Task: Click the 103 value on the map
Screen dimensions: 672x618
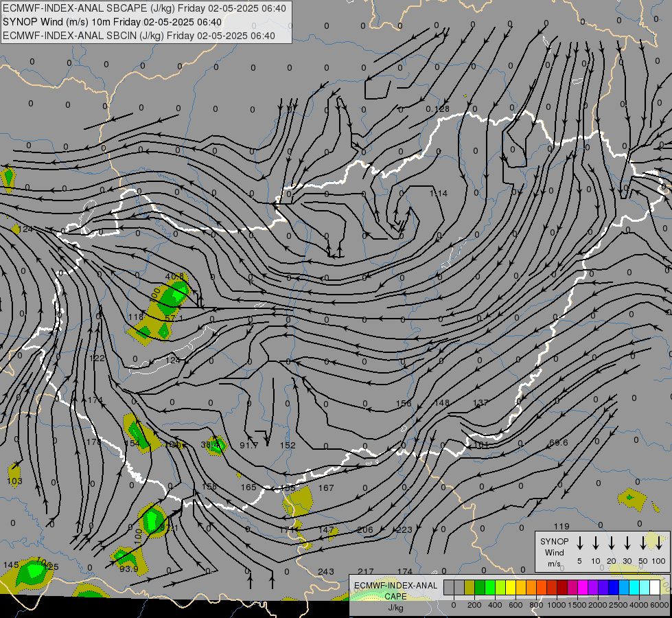Action: (x=14, y=481)
